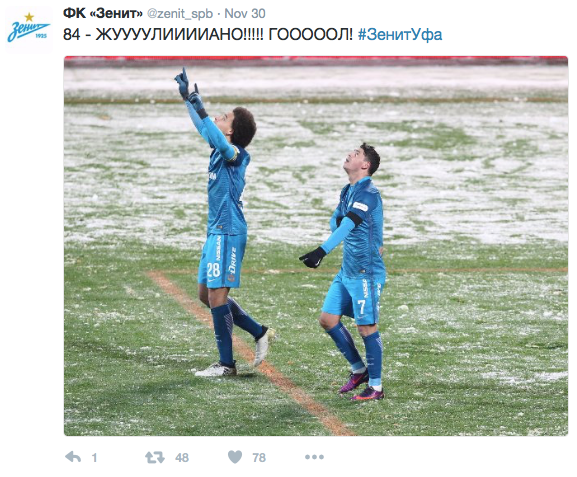The height and width of the screenshot is (477, 577).
Task: Click the raised pointing glove in photo
Action: [183, 83]
